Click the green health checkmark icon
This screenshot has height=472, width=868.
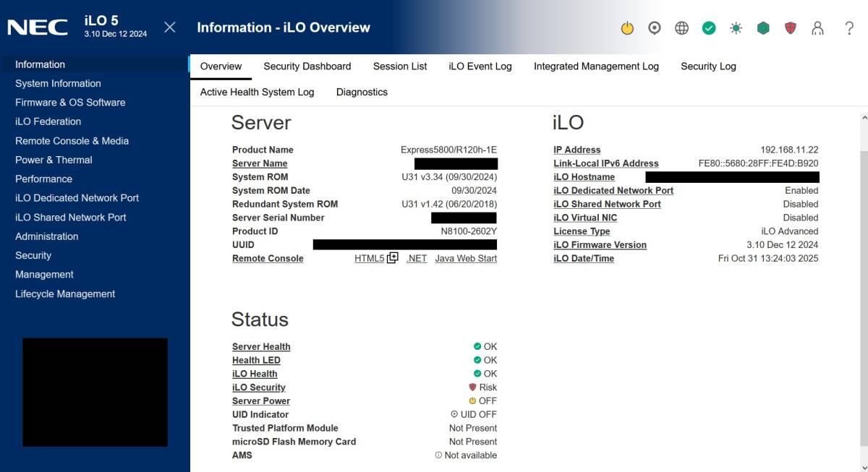[709, 28]
